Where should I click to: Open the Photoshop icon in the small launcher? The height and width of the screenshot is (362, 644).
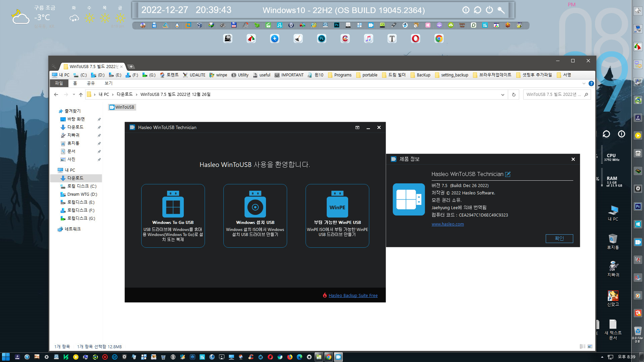tap(337, 25)
